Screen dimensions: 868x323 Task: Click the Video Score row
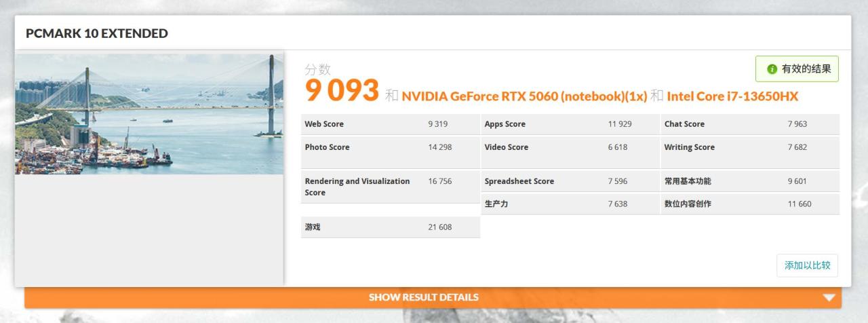click(x=570, y=147)
